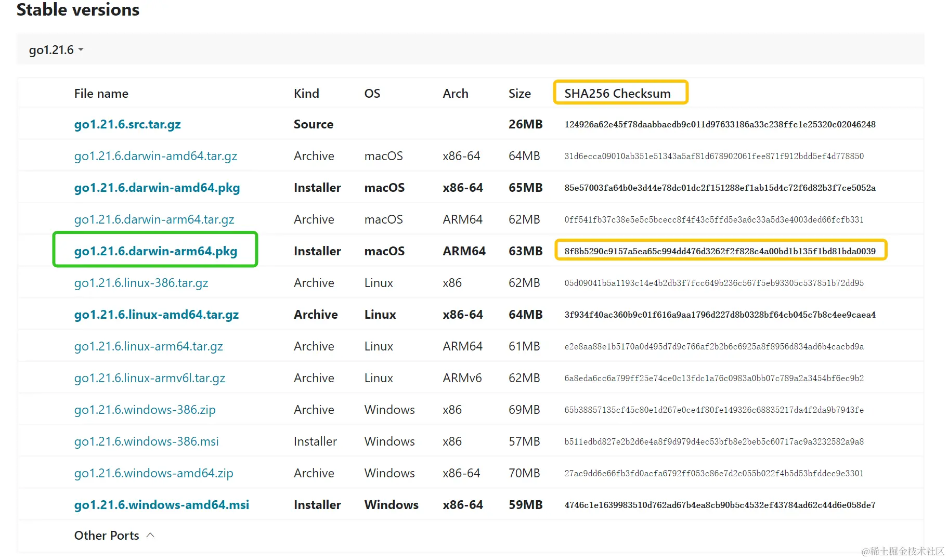948x560 pixels.
Task: Download go1.21.6.linux-386.tar.gz
Action: 141,283
